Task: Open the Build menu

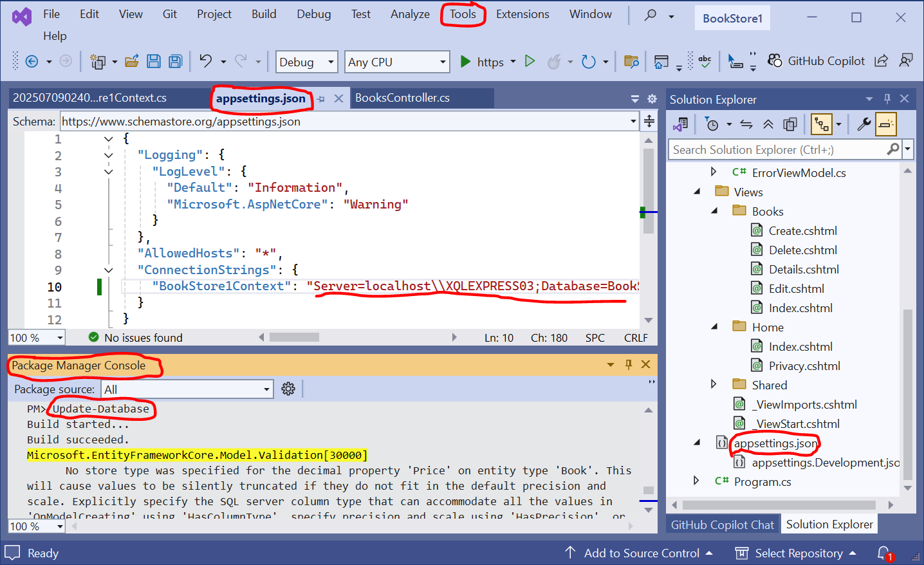Action: 264,14
